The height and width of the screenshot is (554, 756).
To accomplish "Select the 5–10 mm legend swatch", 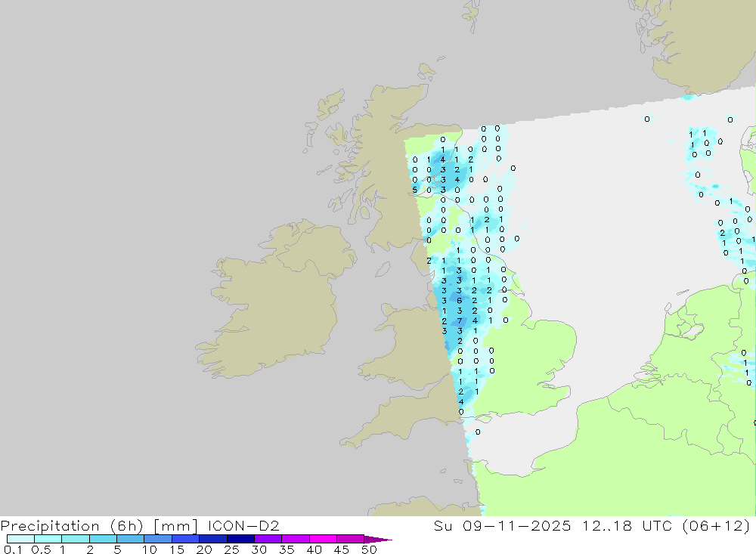I will (130, 539).
